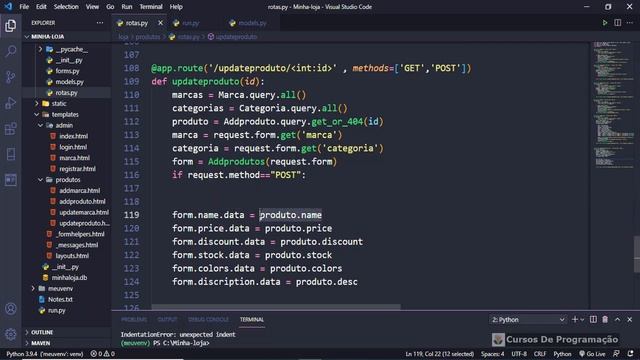
Task: Open the Search view in activity bar
Action: [x=11, y=51]
